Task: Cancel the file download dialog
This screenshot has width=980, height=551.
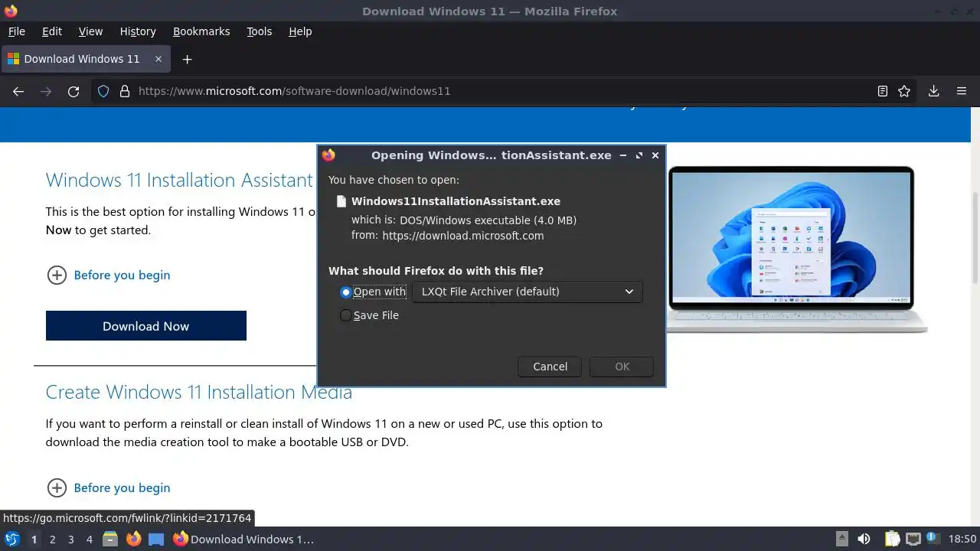Action: [550, 367]
